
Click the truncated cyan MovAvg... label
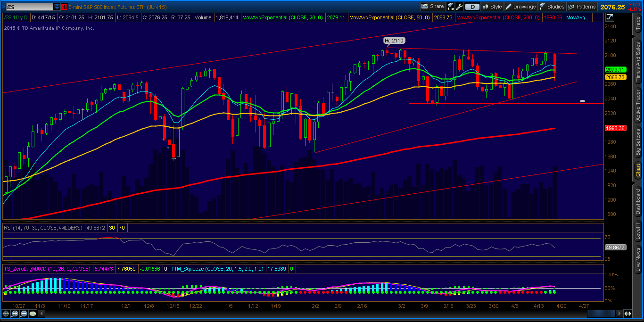tap(578, 17)
